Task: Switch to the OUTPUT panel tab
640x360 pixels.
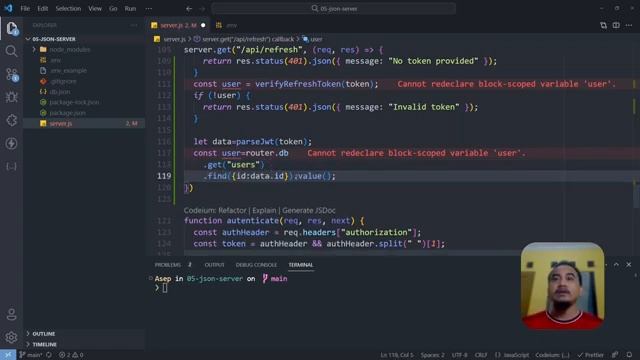Action: point(214,265)
